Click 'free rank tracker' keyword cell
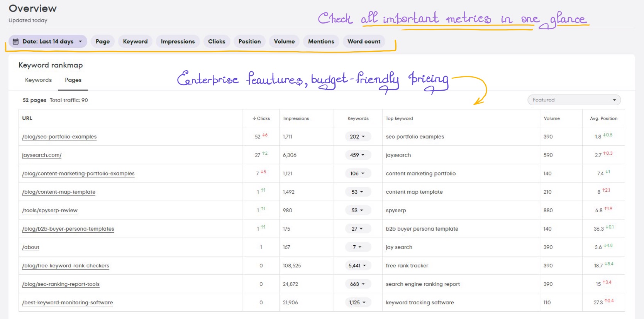The width and height of the screenshot is (644, 319). tap(407, 266)
